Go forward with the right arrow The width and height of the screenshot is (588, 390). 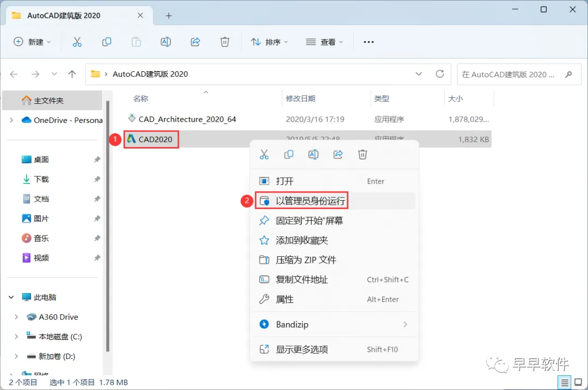point(35,74)
